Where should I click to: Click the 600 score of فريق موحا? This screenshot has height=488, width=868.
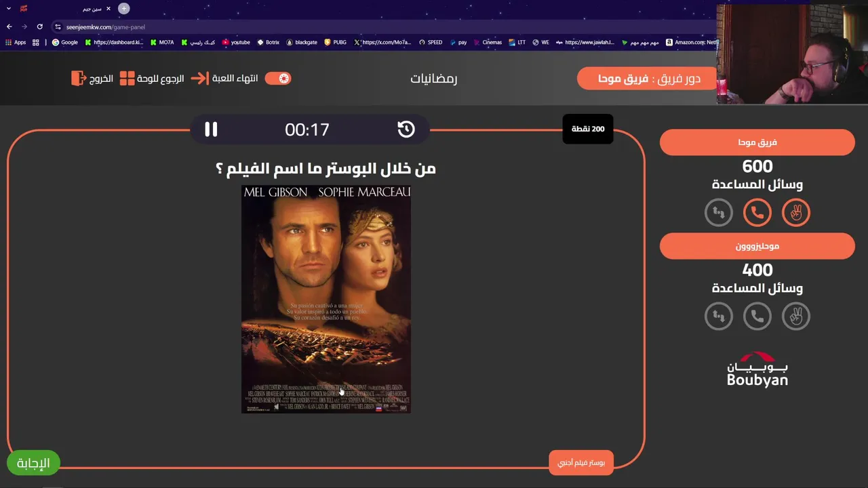(757, 166)
